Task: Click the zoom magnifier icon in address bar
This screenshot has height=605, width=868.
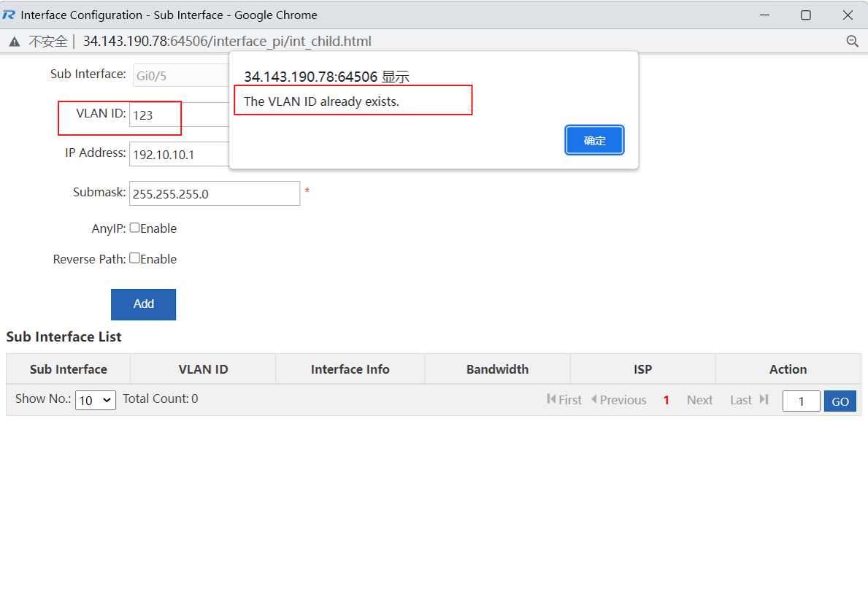Action: coord(852,42)
